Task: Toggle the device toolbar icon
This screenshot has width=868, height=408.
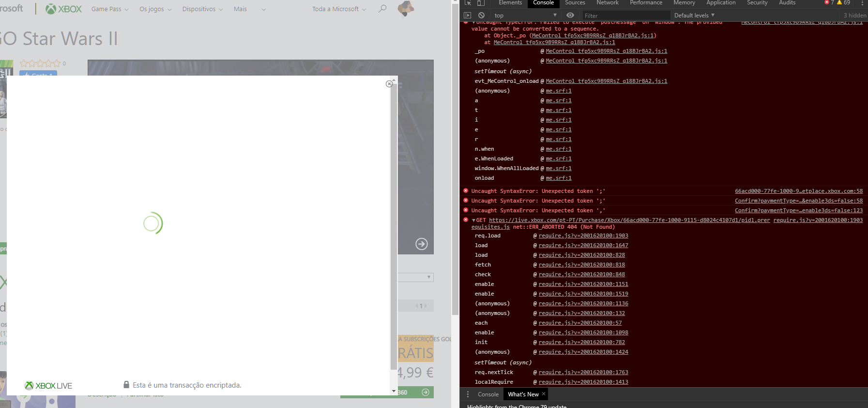Action: 481,3
